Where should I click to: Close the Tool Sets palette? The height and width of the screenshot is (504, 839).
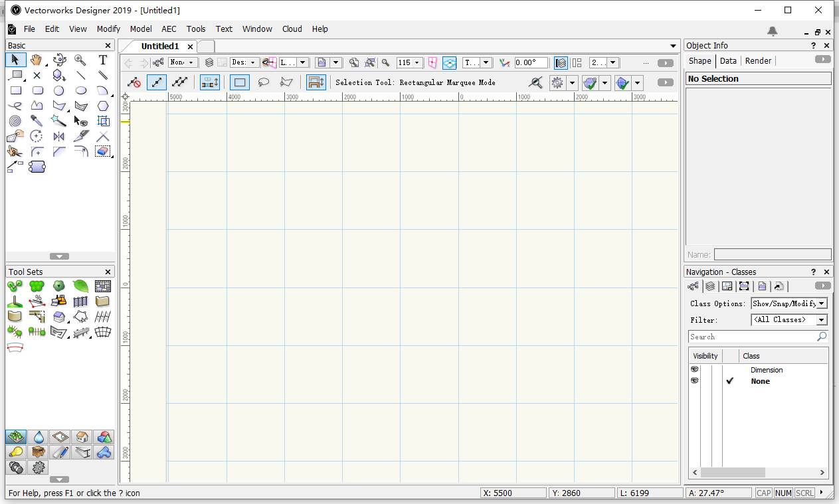click(108, 272)
